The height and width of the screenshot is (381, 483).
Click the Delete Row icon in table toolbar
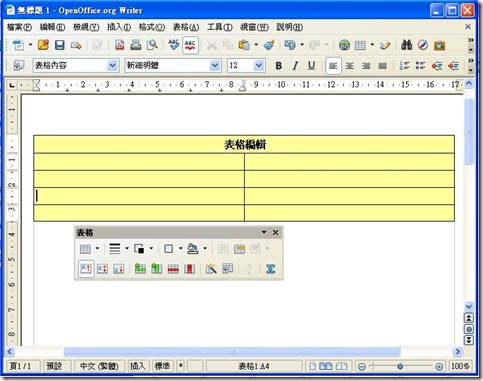coord(173,269)
